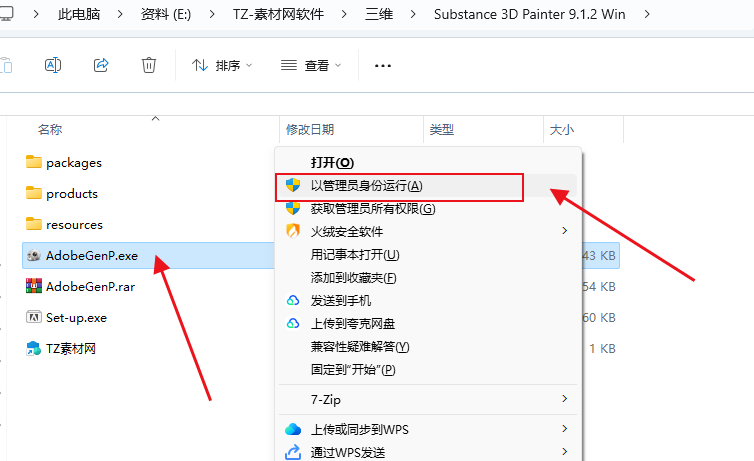
Task: Select the Set-up.exe file
Action: coord(76,318)
